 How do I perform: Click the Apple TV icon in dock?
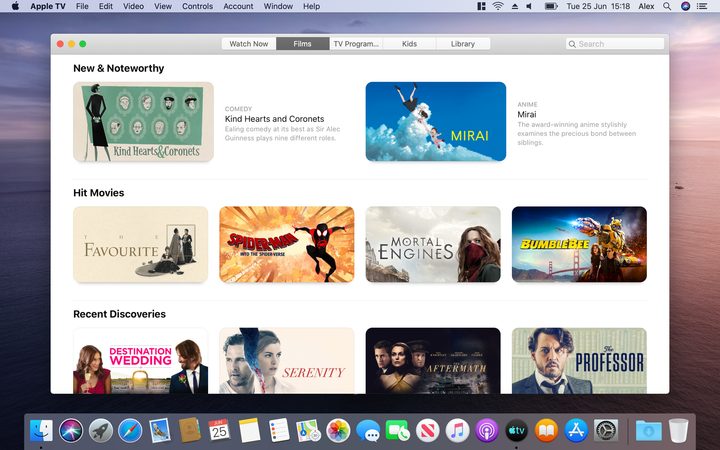pos(517,431)
